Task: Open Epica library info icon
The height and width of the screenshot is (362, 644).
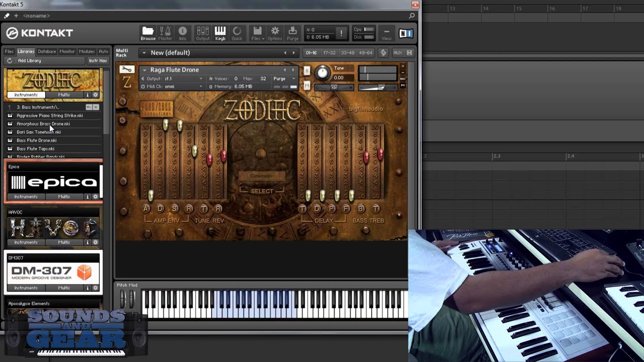Action: pos(87,197)
